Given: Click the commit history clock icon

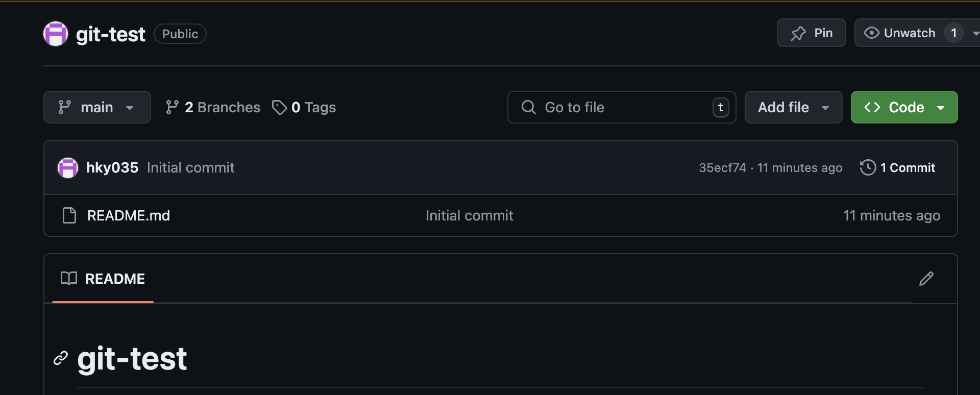Looking at the screenshot, I should 868,167.
